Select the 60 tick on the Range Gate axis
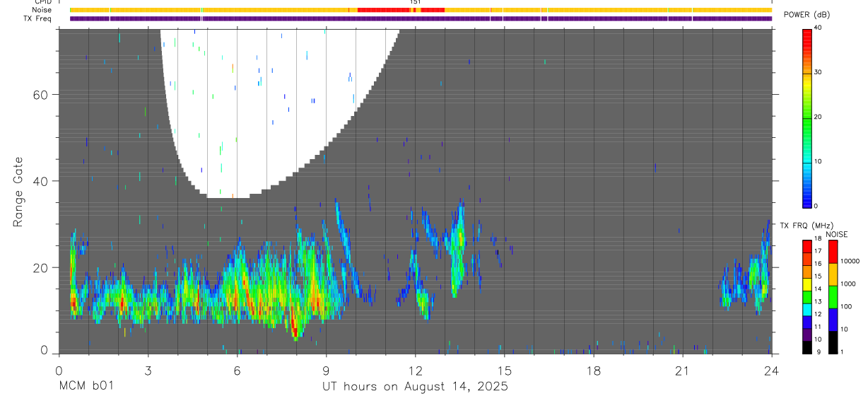This screenshot has height=401, width=868. (x=40, y=95)
